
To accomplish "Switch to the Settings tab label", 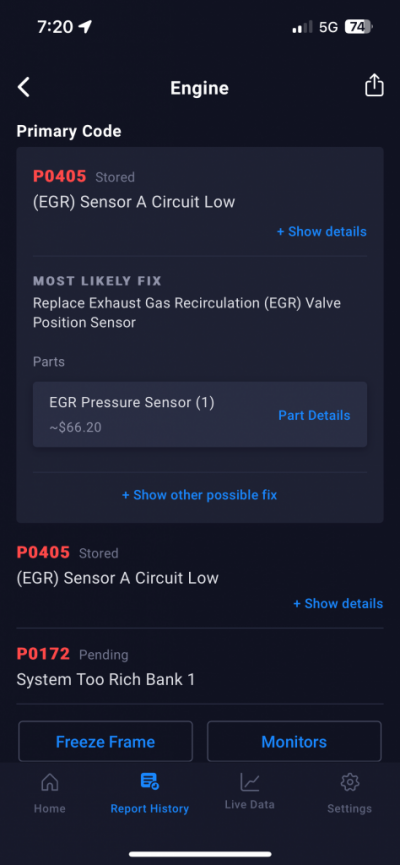I will click(349, 809).
